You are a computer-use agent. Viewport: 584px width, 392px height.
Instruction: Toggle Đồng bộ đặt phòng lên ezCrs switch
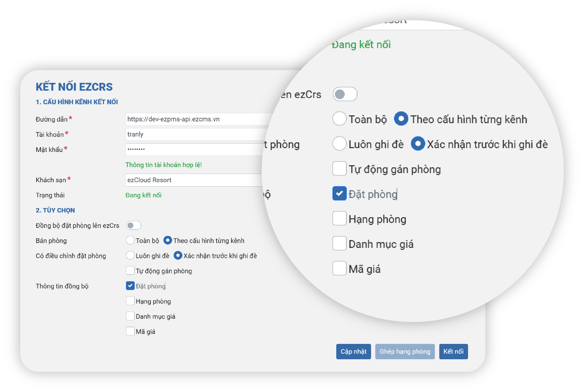(133, 225)
